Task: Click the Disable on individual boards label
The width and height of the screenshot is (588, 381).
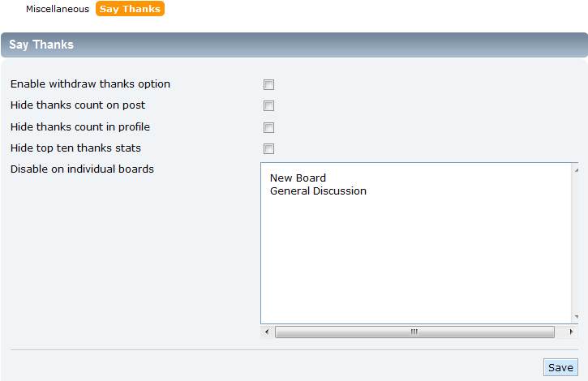Action: pyautogui.click(x=82, y=169)
